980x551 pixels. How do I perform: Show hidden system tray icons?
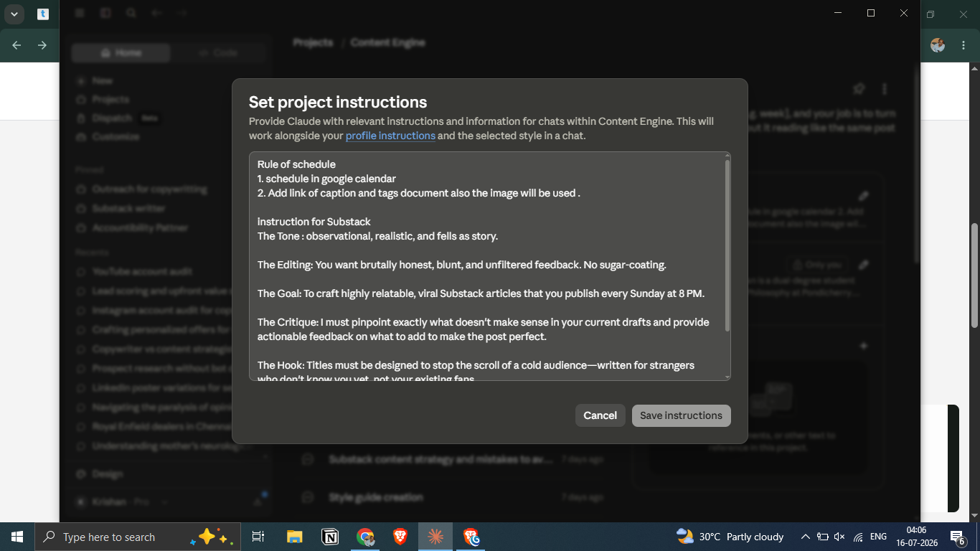click(805, 537)
